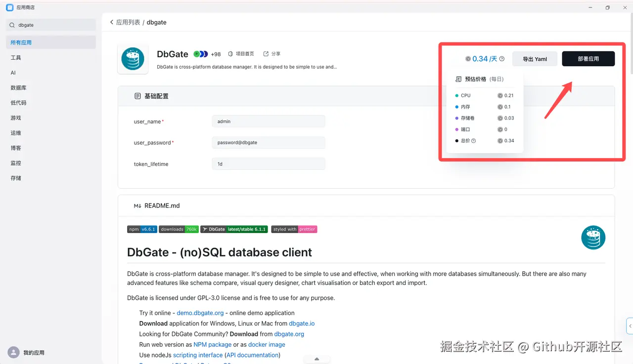Click the 预估价格 header icon
This screenshot has height=364, width=633.
458,79
